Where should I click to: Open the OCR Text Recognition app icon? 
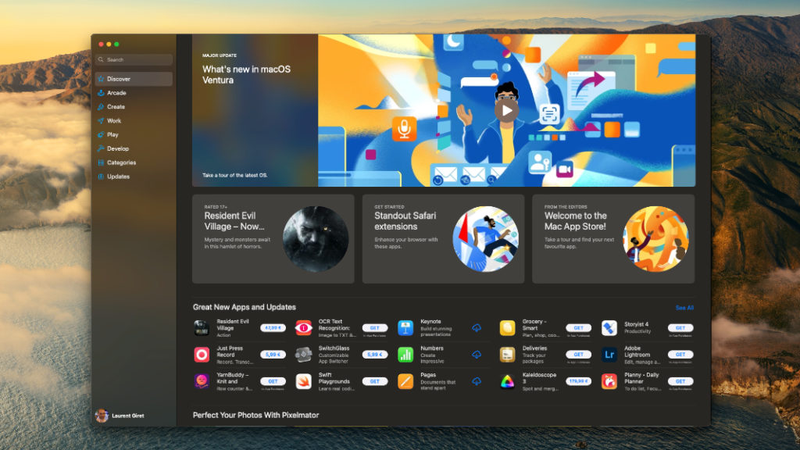tap(304, 328)
